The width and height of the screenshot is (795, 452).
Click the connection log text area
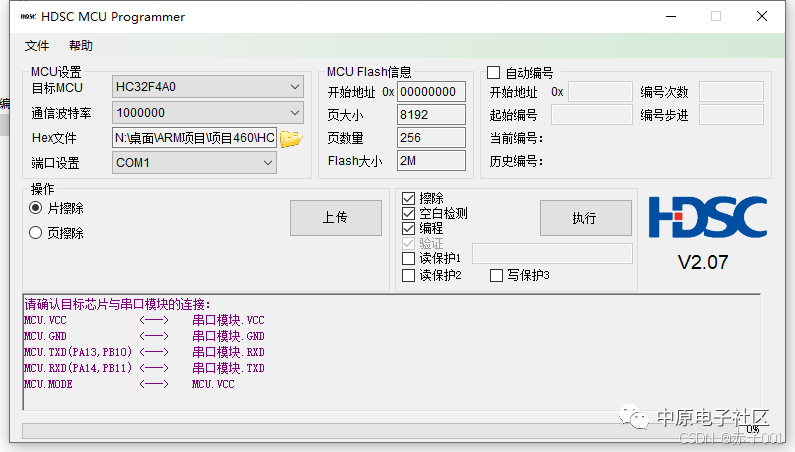391,352
